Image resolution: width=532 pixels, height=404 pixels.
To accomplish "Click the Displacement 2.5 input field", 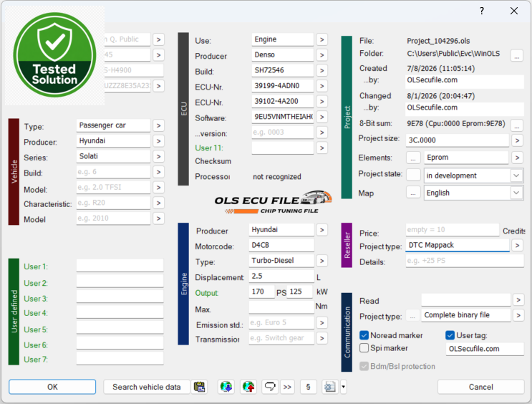I will (x=281, y=276).
